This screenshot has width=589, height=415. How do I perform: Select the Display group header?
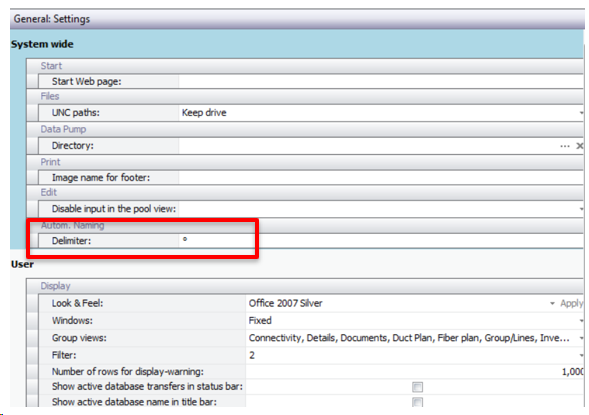55,286
